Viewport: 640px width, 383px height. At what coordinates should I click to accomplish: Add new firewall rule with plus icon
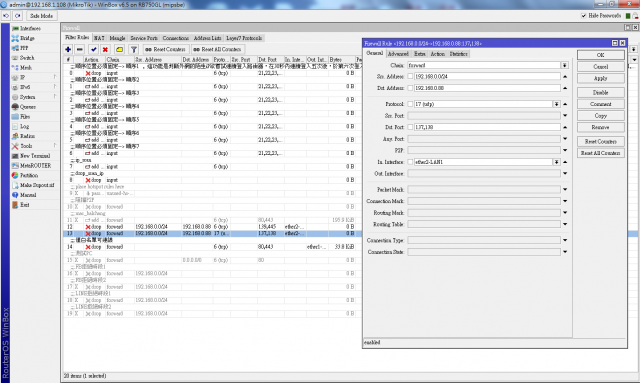pos(68,49)
